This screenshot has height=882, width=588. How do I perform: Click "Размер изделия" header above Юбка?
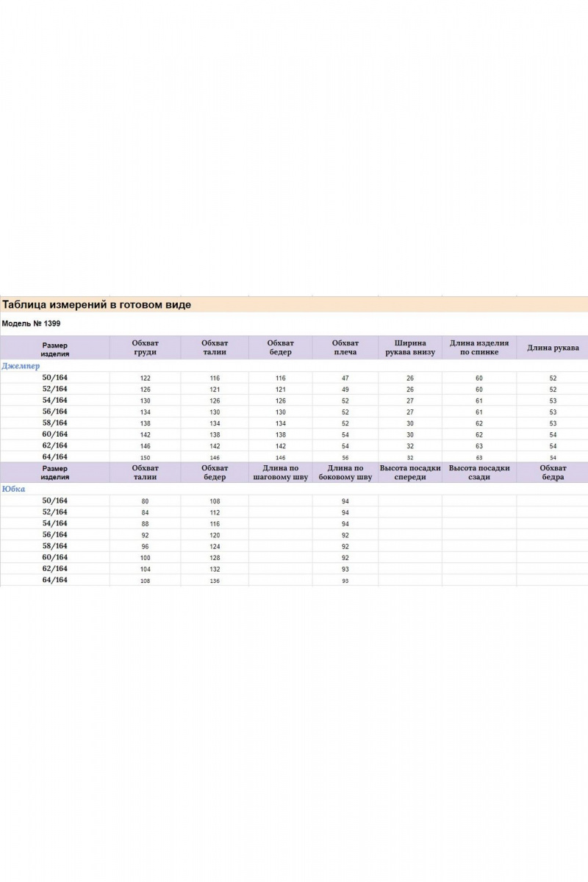click(x=55, y=473)
